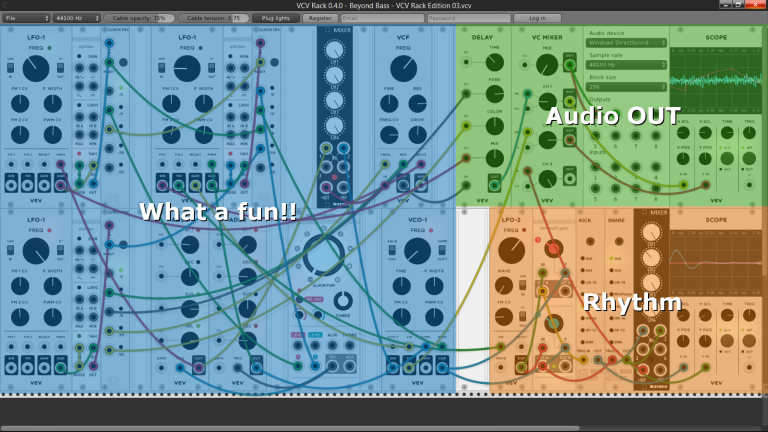Open the Block size 256 dropdown
The width and height of the screenshot is (768, 432).
coord(626,87)
